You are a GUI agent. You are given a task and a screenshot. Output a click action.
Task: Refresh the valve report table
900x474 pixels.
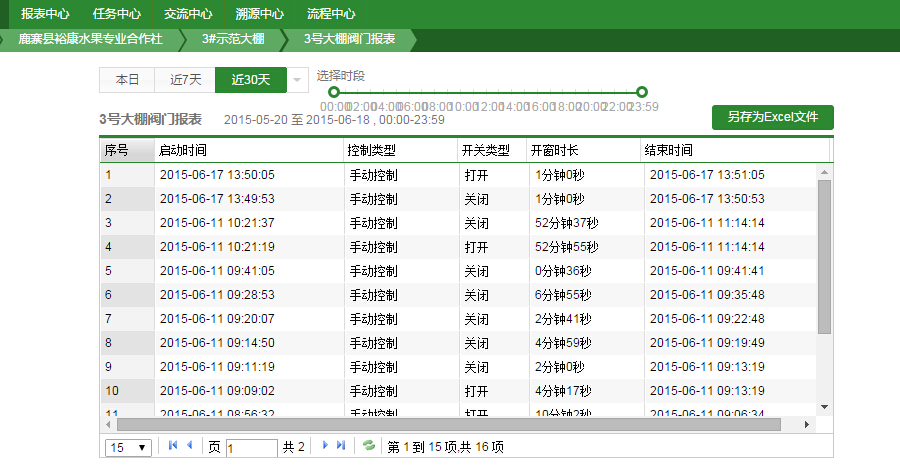pos(369,446)
